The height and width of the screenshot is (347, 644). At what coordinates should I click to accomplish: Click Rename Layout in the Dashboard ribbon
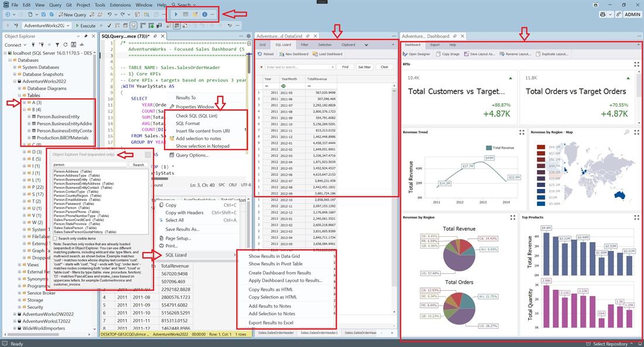click(515, 54)
